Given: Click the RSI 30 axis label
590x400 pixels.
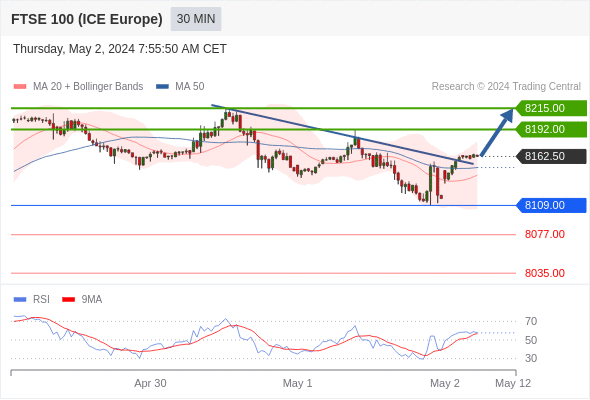Looking at the screenshot, I should pos(531,358).
